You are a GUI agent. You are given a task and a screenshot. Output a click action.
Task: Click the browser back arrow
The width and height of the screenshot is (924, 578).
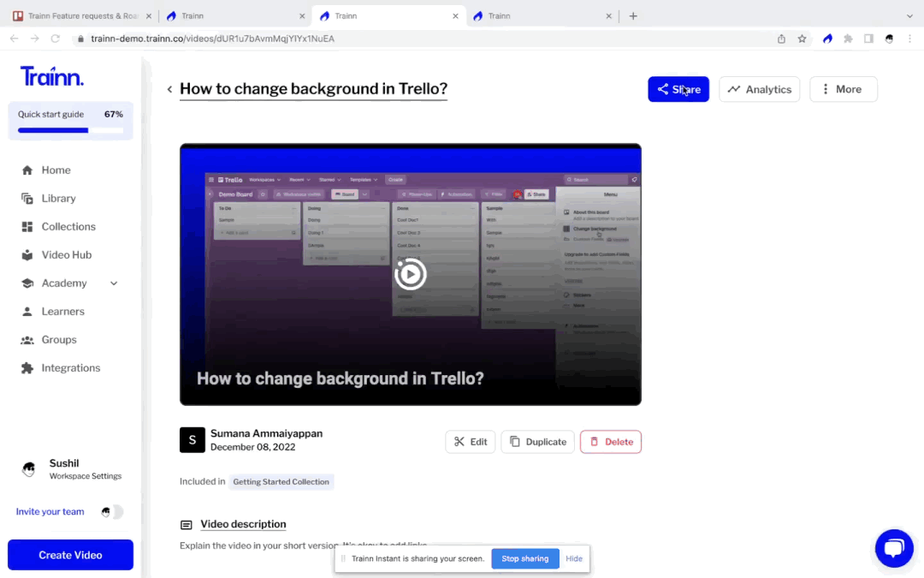[x=15, y=39]
